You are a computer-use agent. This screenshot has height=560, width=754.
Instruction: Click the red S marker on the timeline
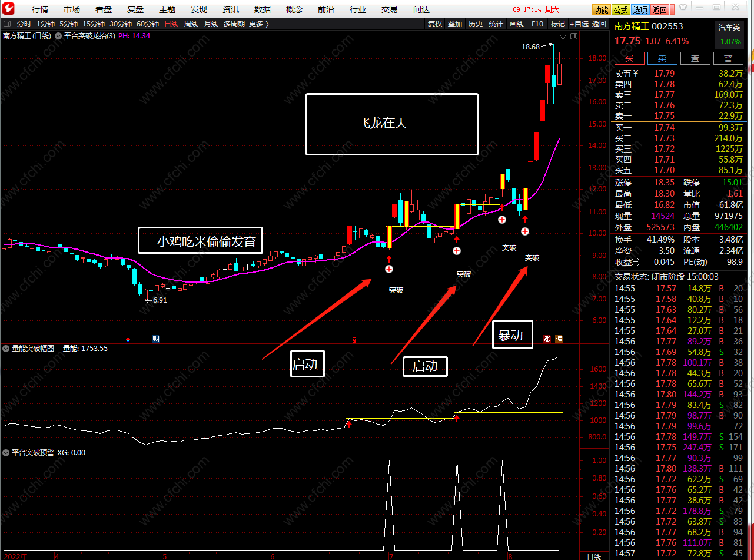coord(354,339)
